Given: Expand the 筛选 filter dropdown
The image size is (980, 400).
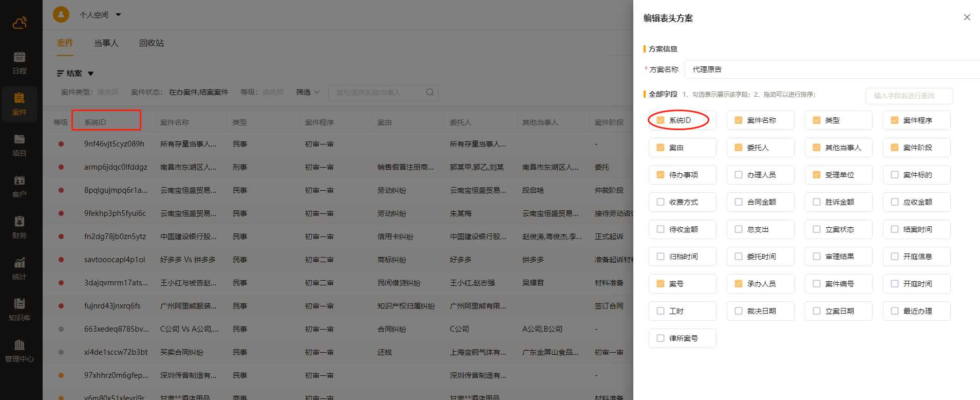Looking at the screenshot, I should 307,92.
